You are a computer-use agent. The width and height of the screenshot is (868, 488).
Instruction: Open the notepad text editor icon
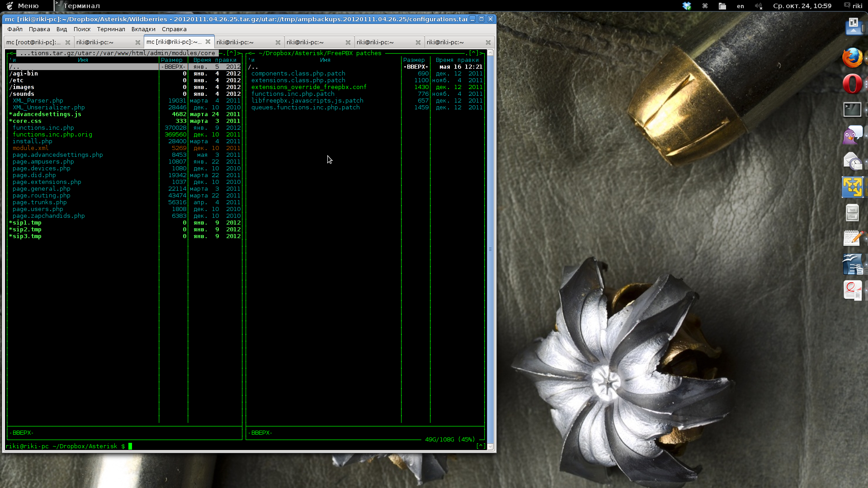[853, 238]
